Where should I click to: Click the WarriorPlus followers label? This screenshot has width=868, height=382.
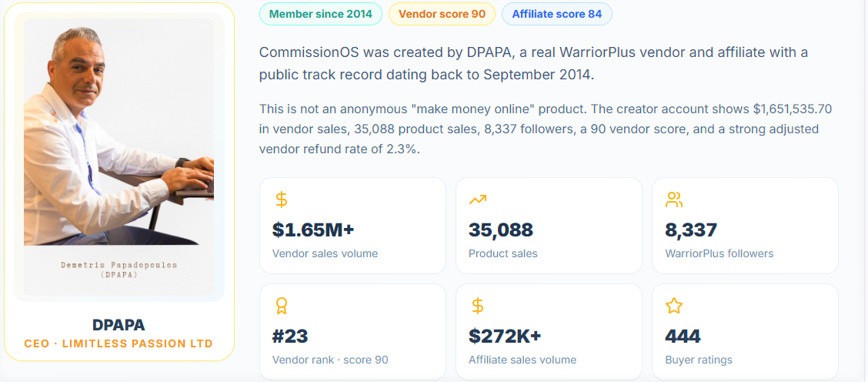point(719,254)
